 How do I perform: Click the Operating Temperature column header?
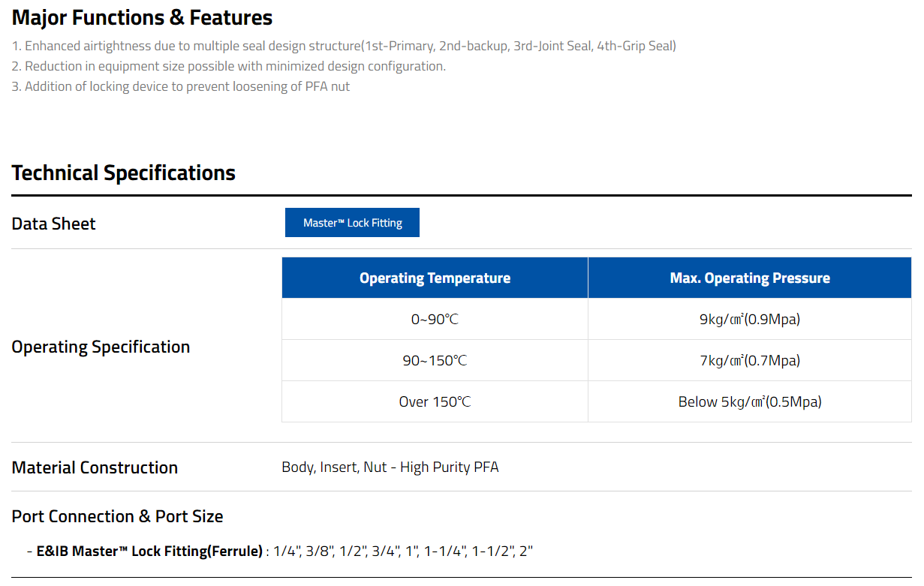(435, 278)
